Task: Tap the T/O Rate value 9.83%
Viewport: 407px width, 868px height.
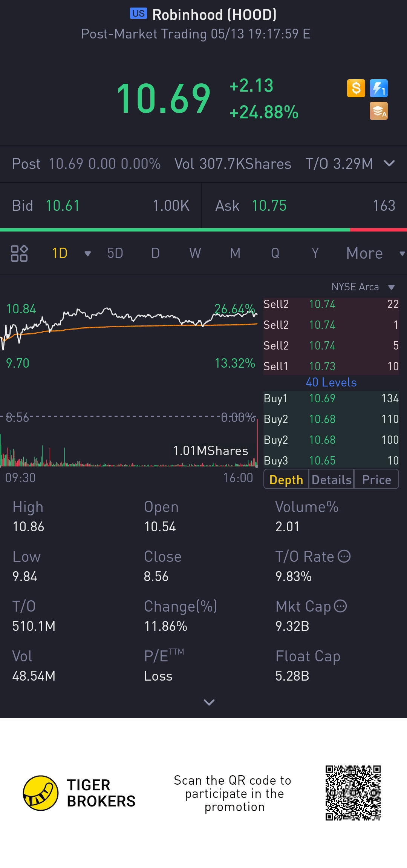Action: point(293,577)
